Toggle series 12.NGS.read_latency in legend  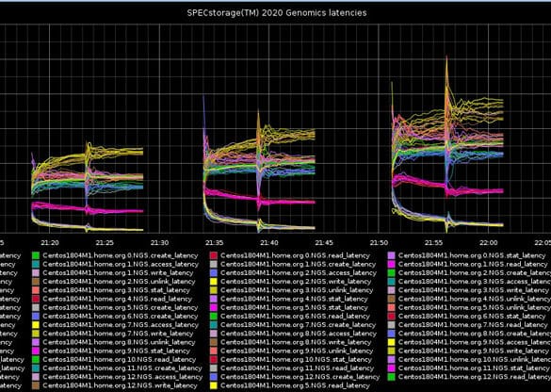pyautogui.click(x=475, y=377)
